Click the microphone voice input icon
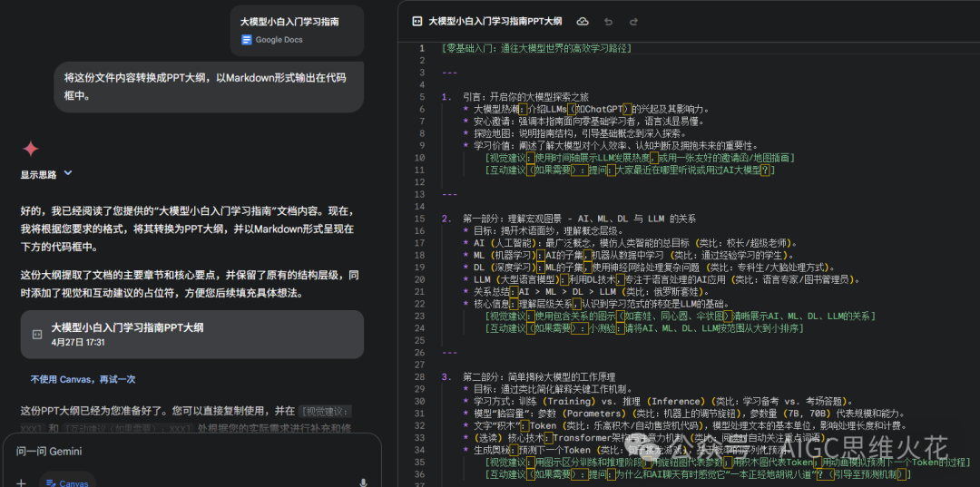Viewport: 980px width, 487px height. [x=362, y=482]
